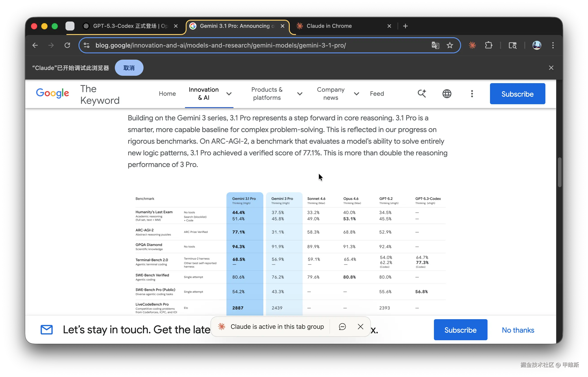Open the Google Translate icon in address bar
The height and width of the screenshot is (377, 588).
[x=435, y=45]
